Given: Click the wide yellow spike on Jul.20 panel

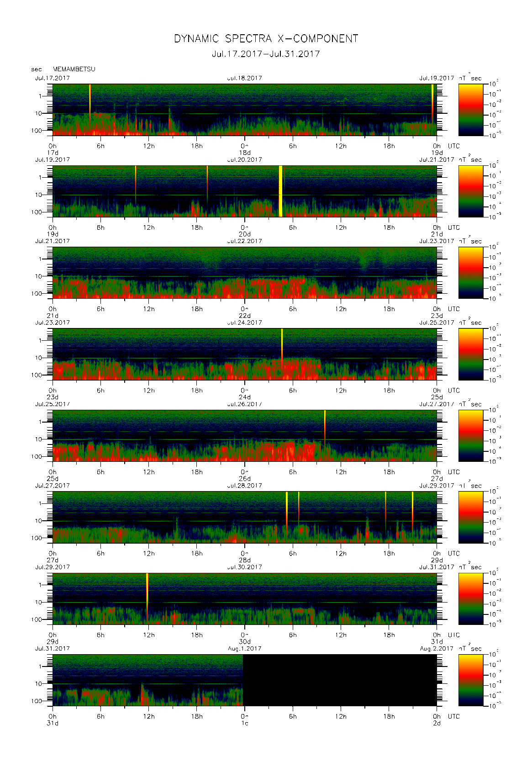Looking at the screenshot, I should [280, 191].
